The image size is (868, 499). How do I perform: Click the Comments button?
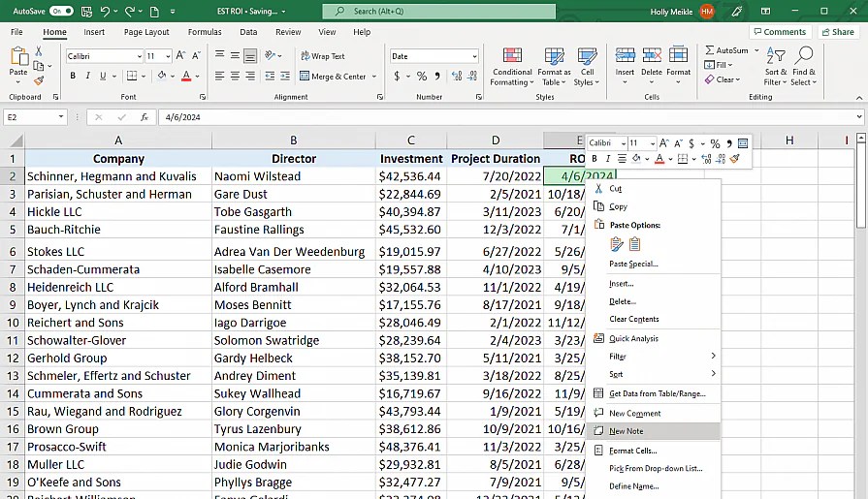[780, 32]
